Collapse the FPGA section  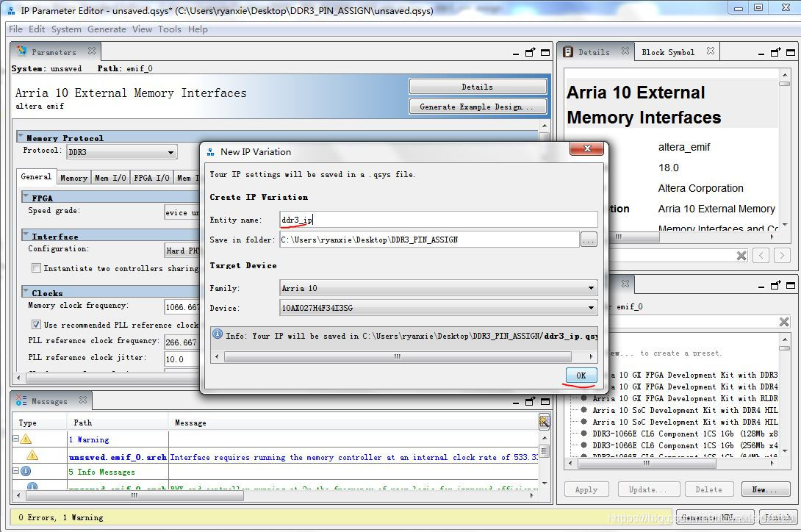[26, 196]
